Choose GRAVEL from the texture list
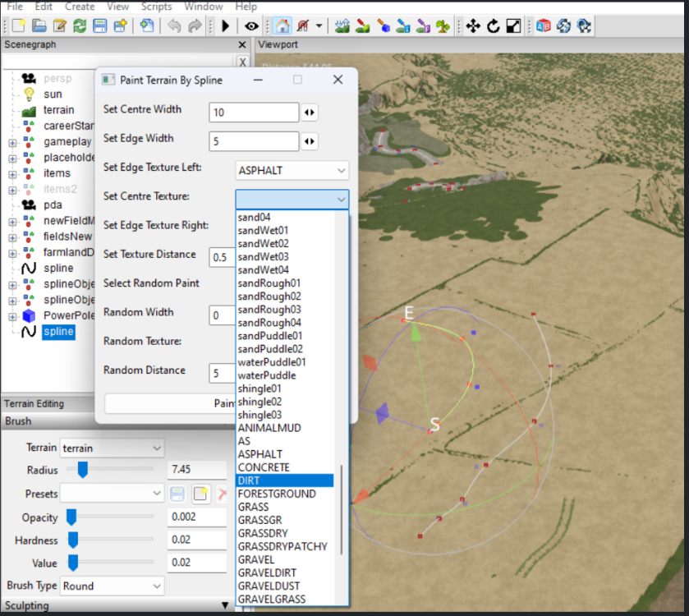The image size is (689, 616). 256,559
